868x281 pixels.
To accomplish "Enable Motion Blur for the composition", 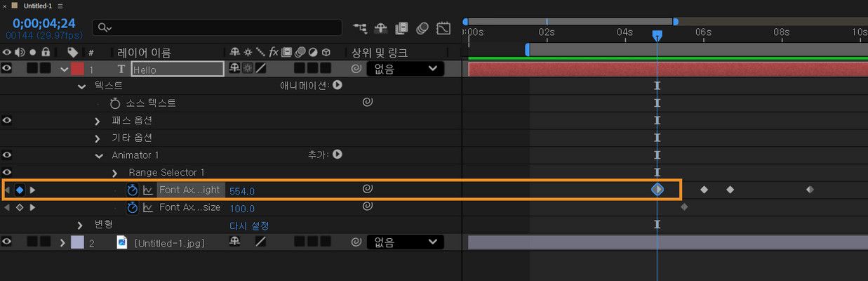I will pyautogui.click(x=422, y=28).
